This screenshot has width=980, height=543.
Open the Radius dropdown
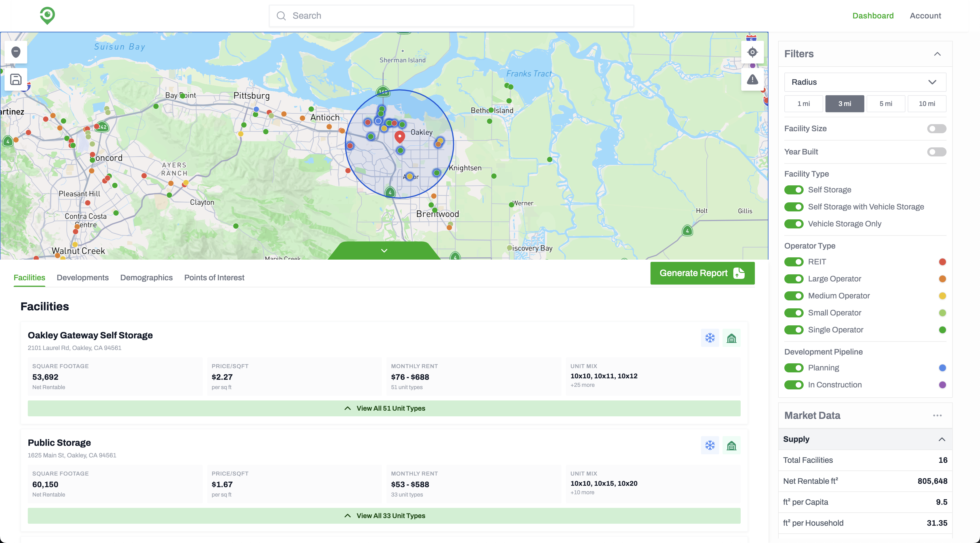click(x=865, y=82)
